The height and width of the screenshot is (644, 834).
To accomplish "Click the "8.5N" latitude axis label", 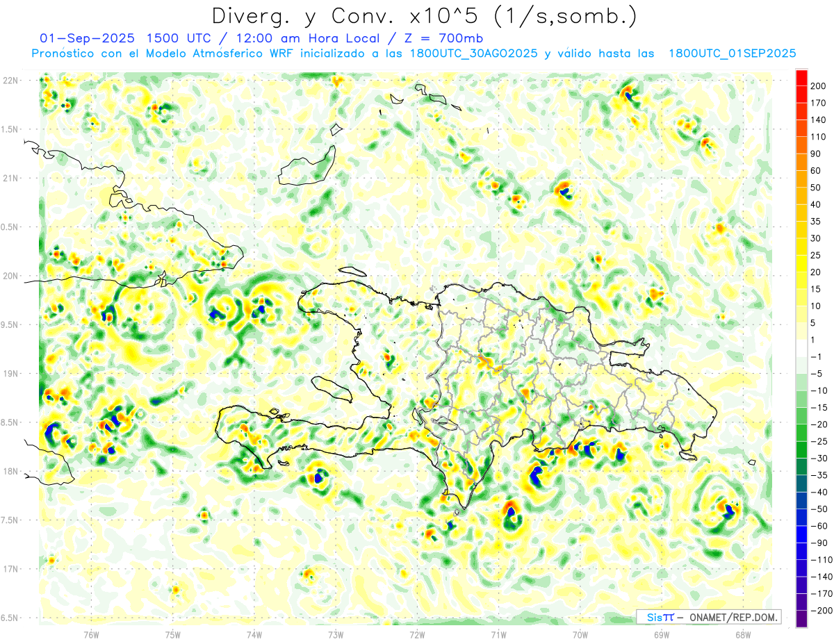I will click(10, 422).
